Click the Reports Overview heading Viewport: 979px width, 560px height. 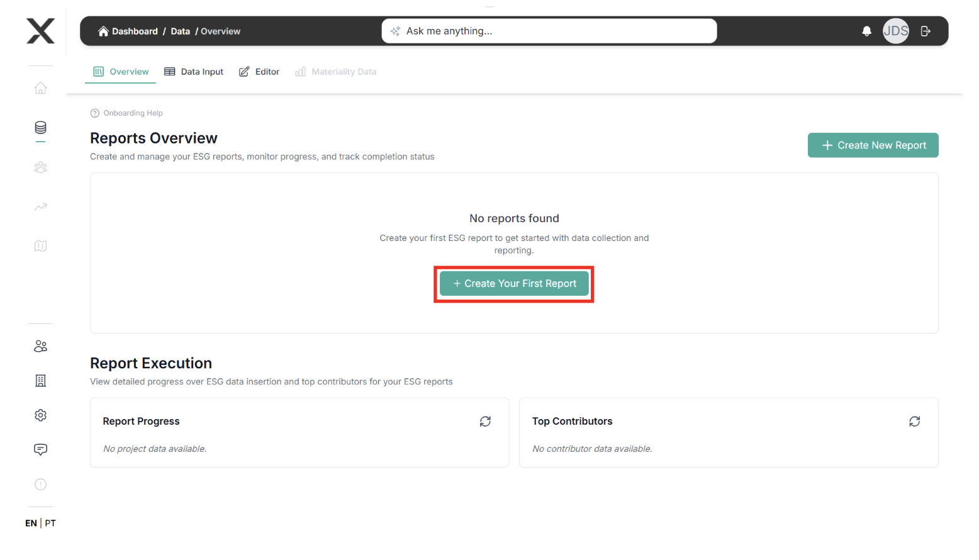point(154,138)
